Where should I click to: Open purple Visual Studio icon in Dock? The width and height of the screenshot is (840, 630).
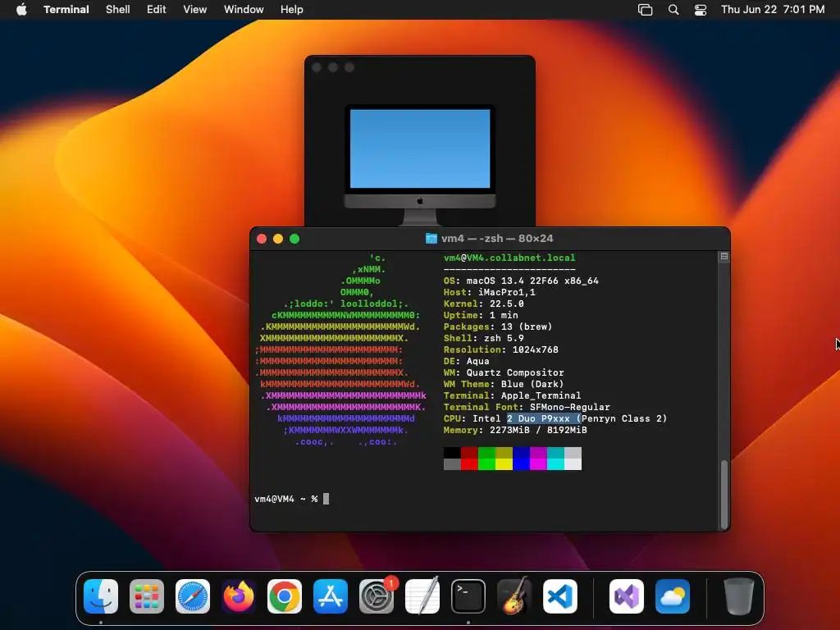click(x=627, y=596)
